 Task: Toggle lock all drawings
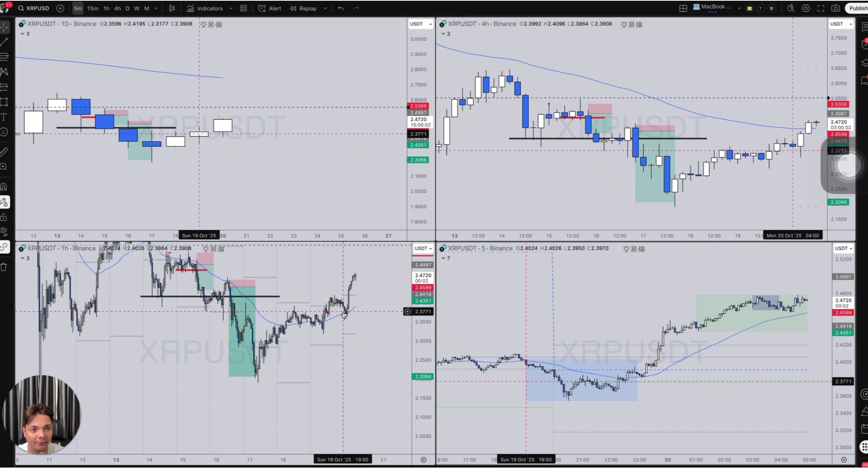tap(4, 217)
